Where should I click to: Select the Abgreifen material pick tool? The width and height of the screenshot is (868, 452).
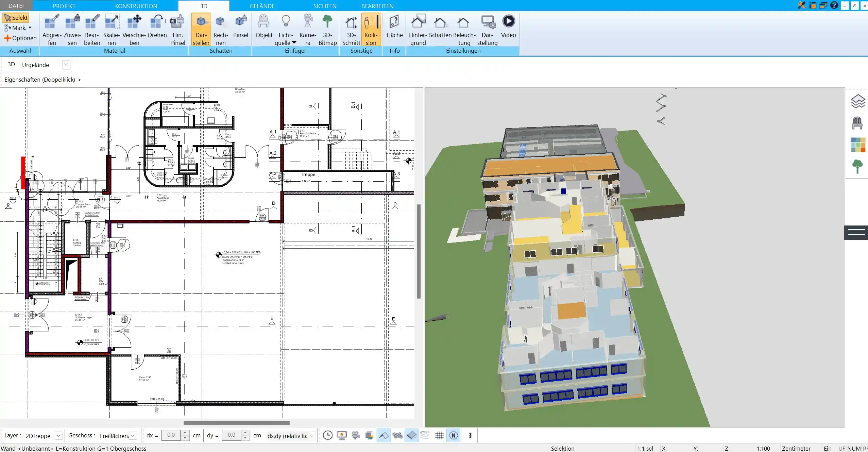52,30
